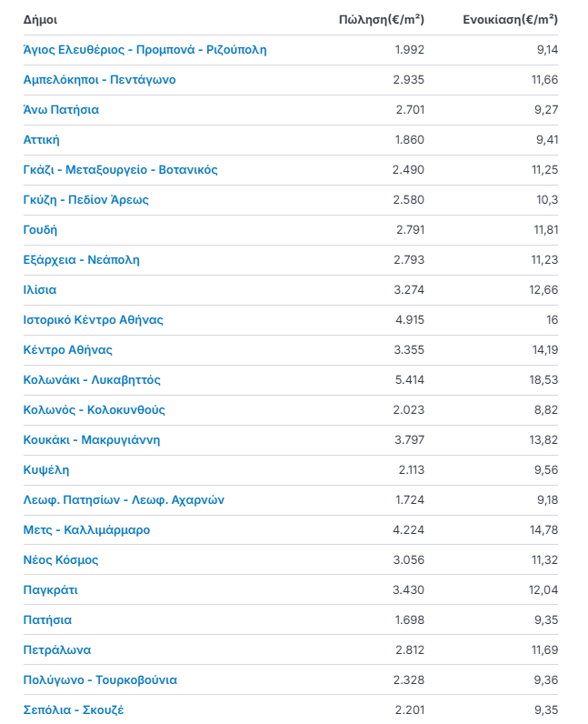The width and height of the screenshot is (588, 724).
Task: Click the Γκύζη - Πεδίον Άρεως link
Action: pos(85,200)
